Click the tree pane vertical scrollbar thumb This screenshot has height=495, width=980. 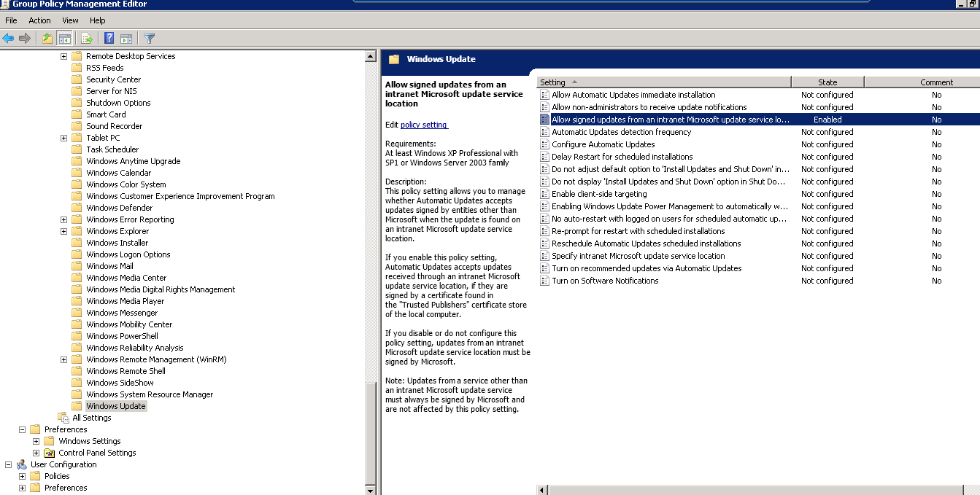tap(371, 432)
